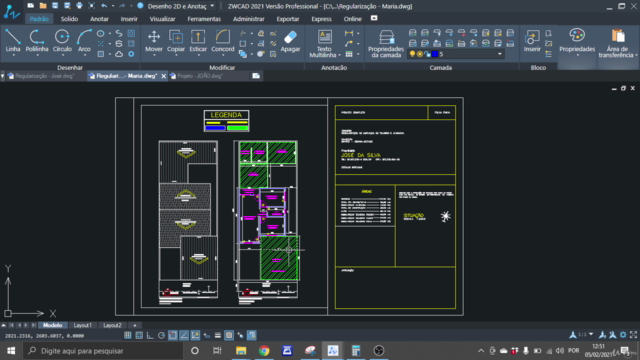
Task: Expand the Mover dropdown arrow
Action: (x=154, y=56)
